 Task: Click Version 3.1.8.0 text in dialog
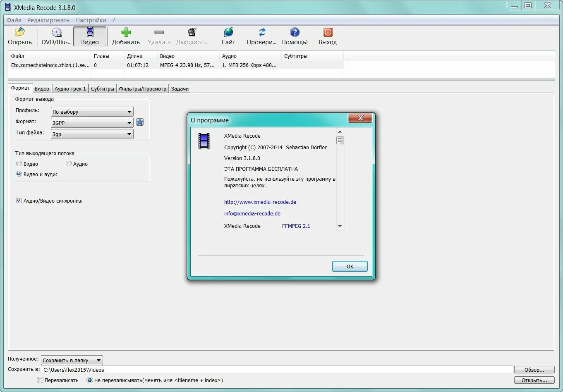[242, 158]
